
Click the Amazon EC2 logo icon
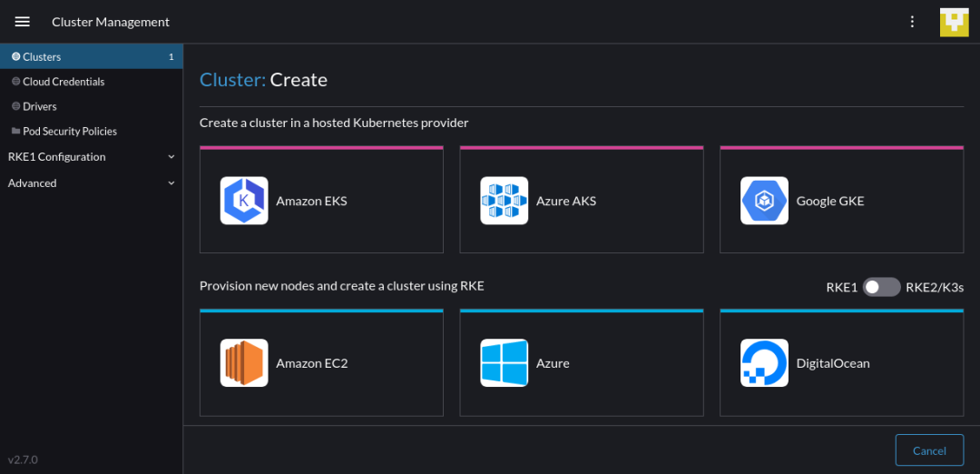[x=244, y=363]
